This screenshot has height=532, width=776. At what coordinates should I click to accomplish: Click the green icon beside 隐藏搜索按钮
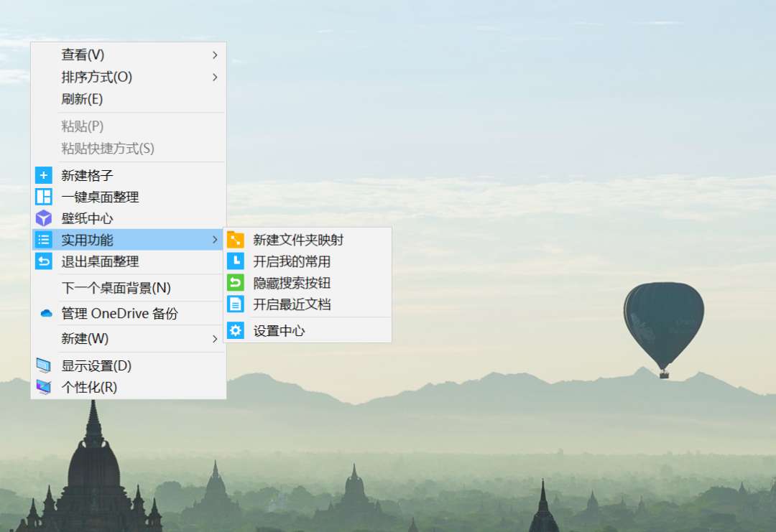coord(236,283)
